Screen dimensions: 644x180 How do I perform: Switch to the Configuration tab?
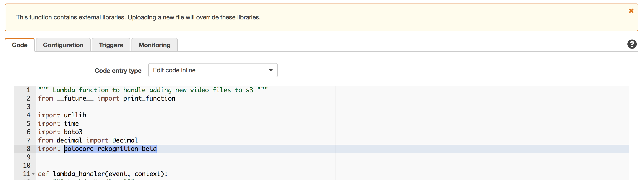coord(63,45)
